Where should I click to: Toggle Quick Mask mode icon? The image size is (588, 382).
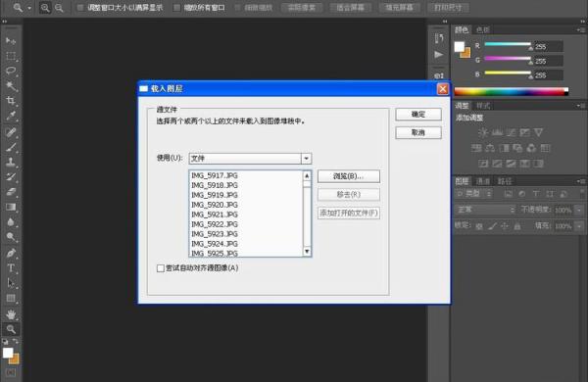11,372
